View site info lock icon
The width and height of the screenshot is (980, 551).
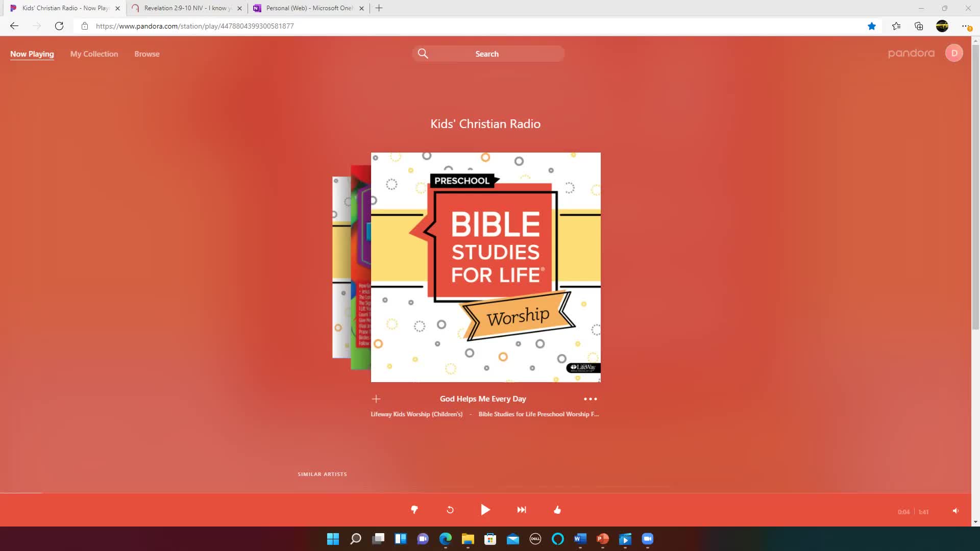tap(85, 26)
